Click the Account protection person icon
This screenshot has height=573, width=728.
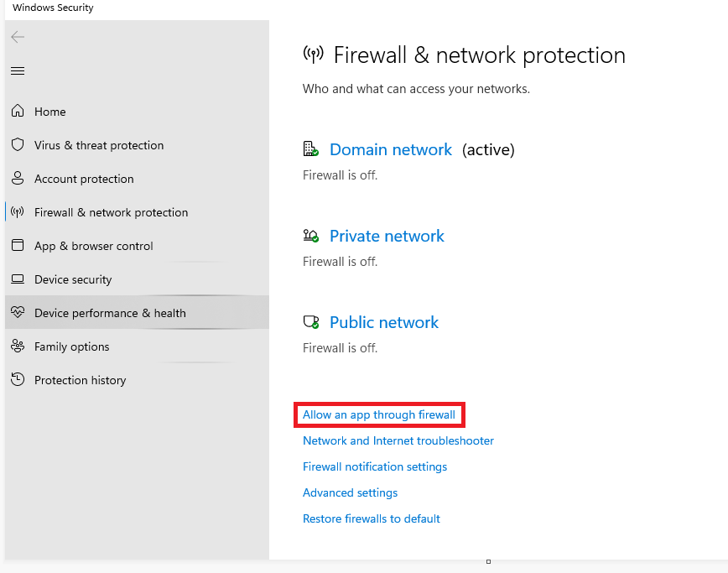[18, 179]
